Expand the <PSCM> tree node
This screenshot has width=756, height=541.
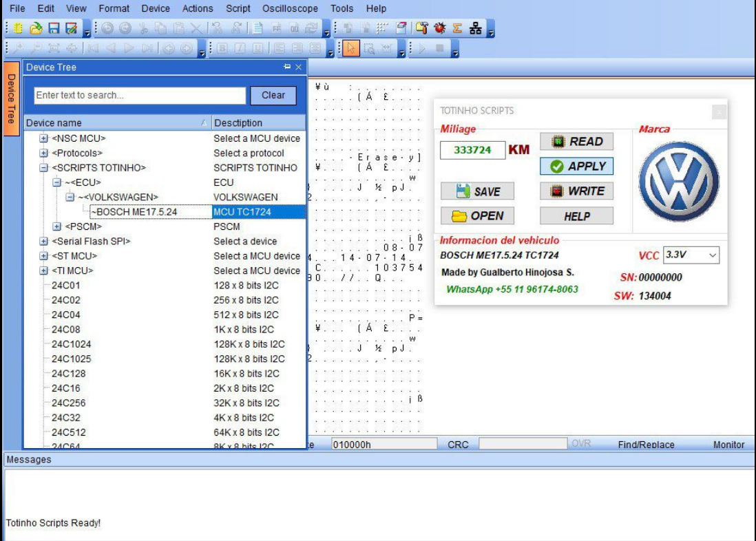pyautogui.click(x=57, y=226)
